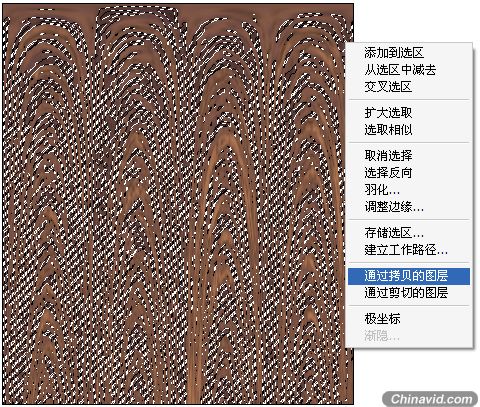
Task: Click the white area above the context menu
Action: (417, 21)
